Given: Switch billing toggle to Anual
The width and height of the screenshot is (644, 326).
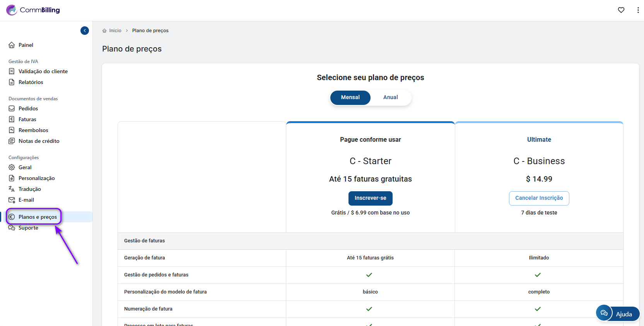Looking at the screenshot, I should pyautogui.click(x=390, y=98).
